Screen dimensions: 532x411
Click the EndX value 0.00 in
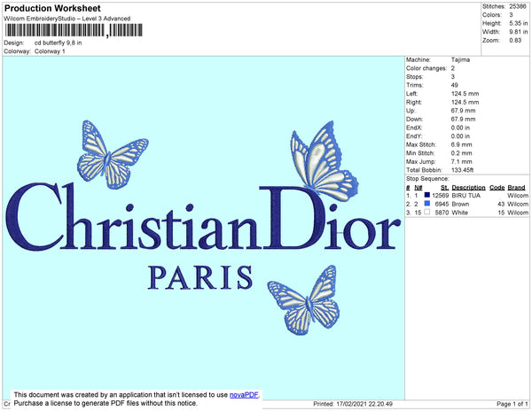point(460,128)
